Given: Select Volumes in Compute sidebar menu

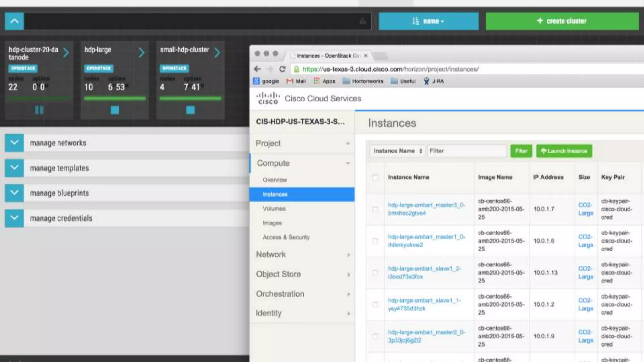Looking at the screenshot, I should pyautogui.click(x=274, y=208).
